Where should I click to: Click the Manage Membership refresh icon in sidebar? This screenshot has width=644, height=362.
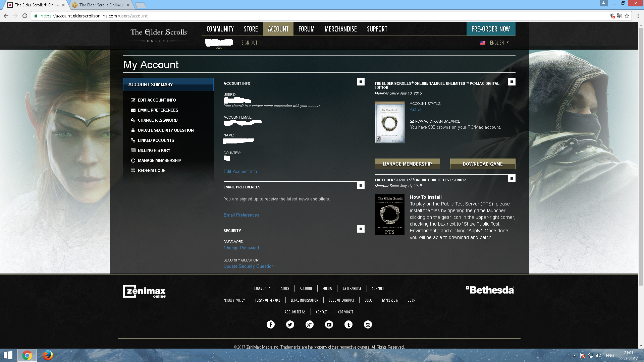coord(133,161)
